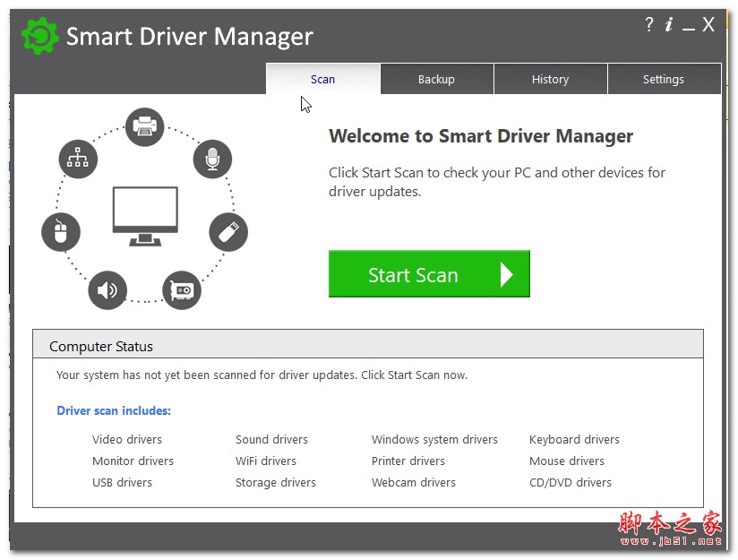Click the green gear app logo
This screenshot has width=738, height=560.
(40, 37)
